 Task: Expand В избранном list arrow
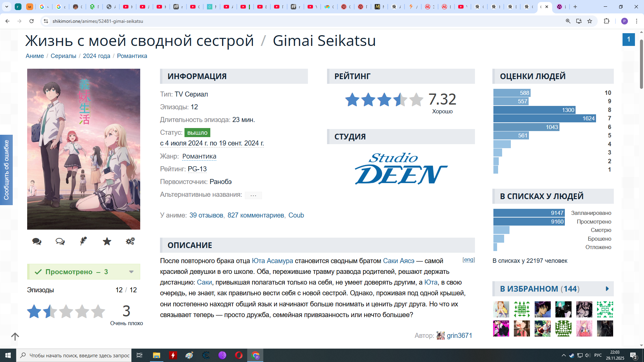(607, 289)
